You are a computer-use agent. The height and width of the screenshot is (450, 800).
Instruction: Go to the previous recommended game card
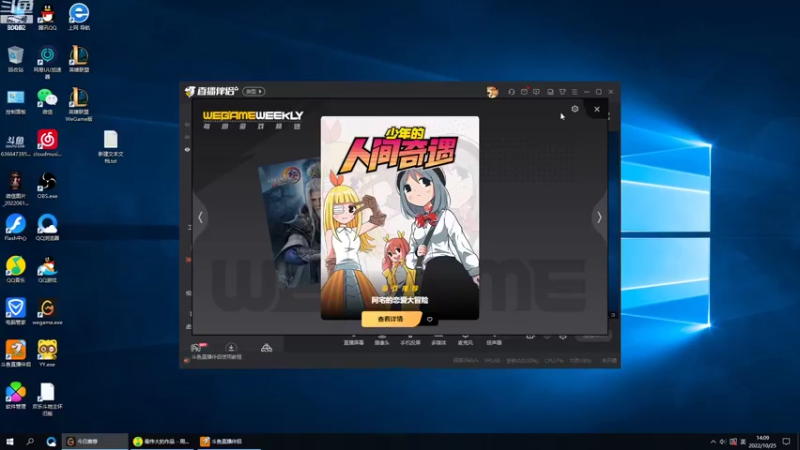click(201, 217)
